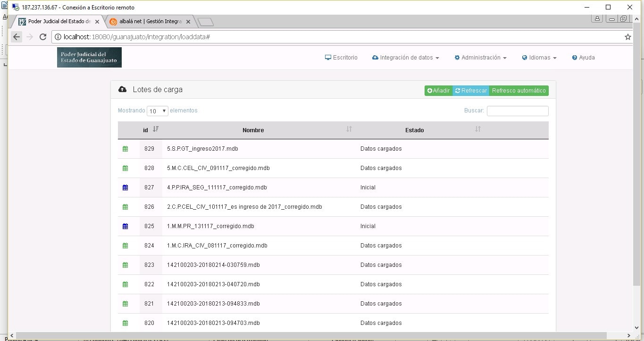The width and height of the screenshot is (644, 341).
Task: Reload the page with the refresh icon
Action: point(43,37)
